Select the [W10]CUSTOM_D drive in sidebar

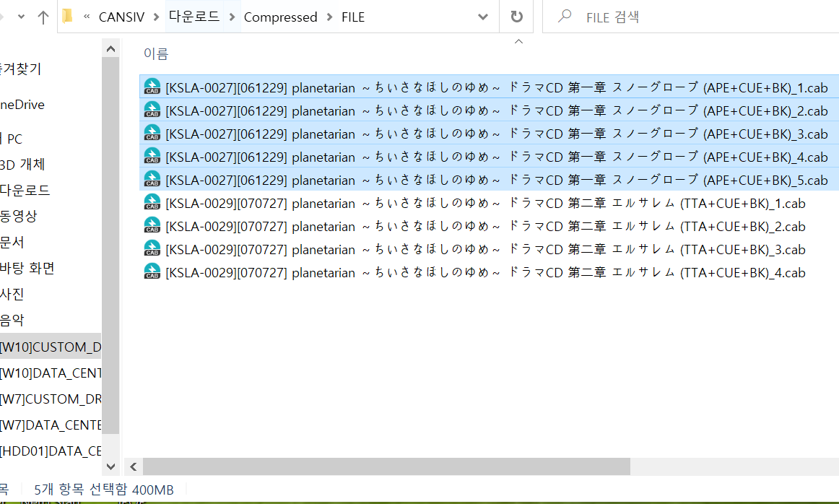point(51,346)
